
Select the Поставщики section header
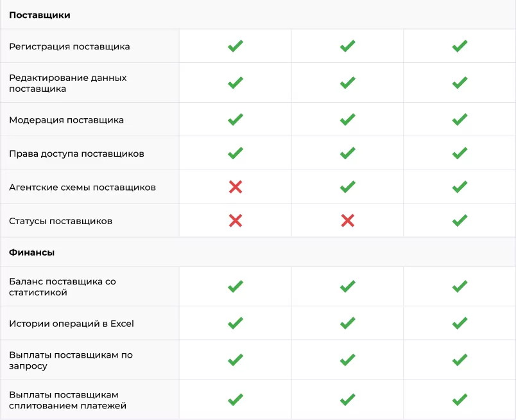(x=40, y=15)
